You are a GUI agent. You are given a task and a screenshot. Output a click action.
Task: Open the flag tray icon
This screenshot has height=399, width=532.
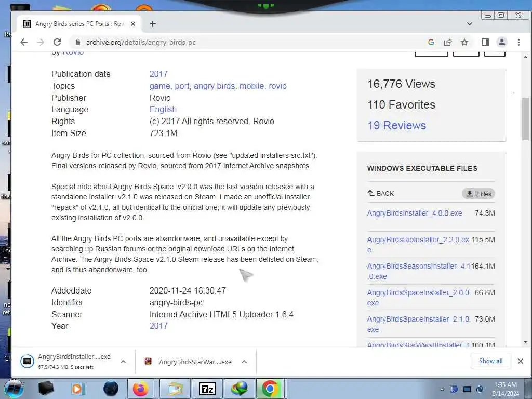pos(454,389)
